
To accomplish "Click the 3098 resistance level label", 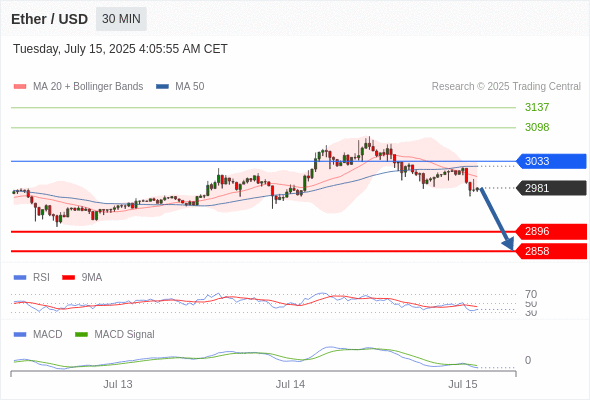I will (x=537, y=127).
